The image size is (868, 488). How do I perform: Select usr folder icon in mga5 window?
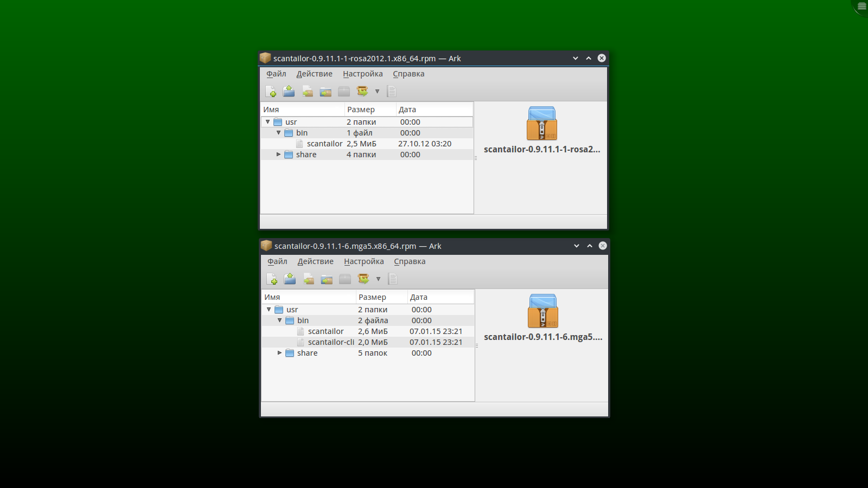[x=279, y=310]
